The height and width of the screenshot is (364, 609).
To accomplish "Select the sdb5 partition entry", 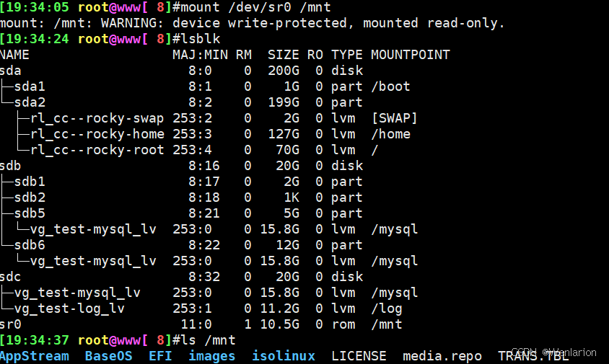I will tap(30, 213).
